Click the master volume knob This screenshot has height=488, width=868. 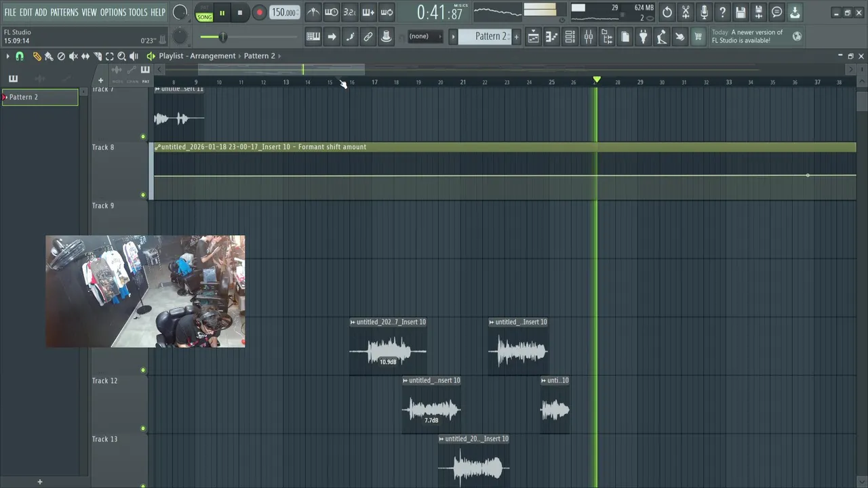coord(180,12)
